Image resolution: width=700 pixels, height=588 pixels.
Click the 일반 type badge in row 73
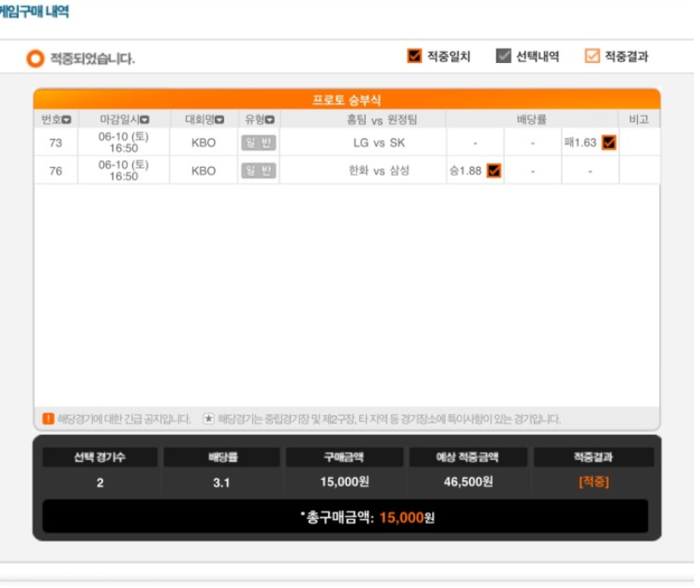pos(258,143)
